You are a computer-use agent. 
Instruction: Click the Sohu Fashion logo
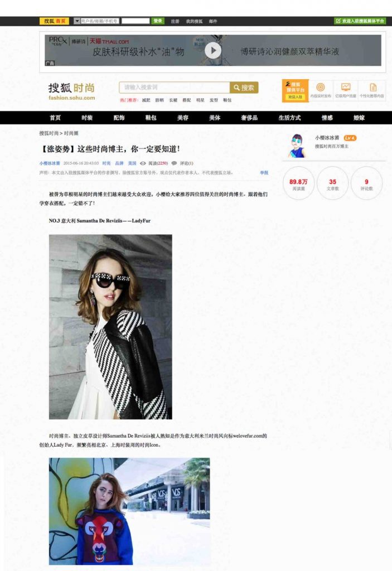coord(71,91)
